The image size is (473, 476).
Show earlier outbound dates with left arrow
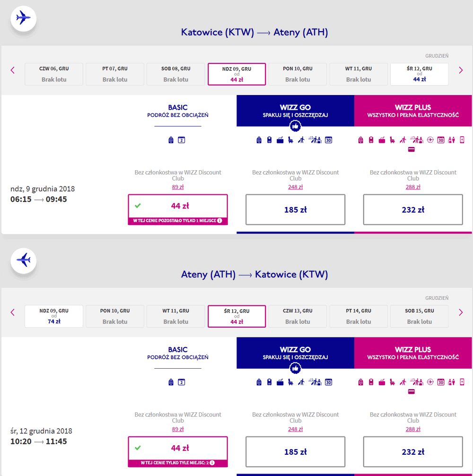[12, 70]
